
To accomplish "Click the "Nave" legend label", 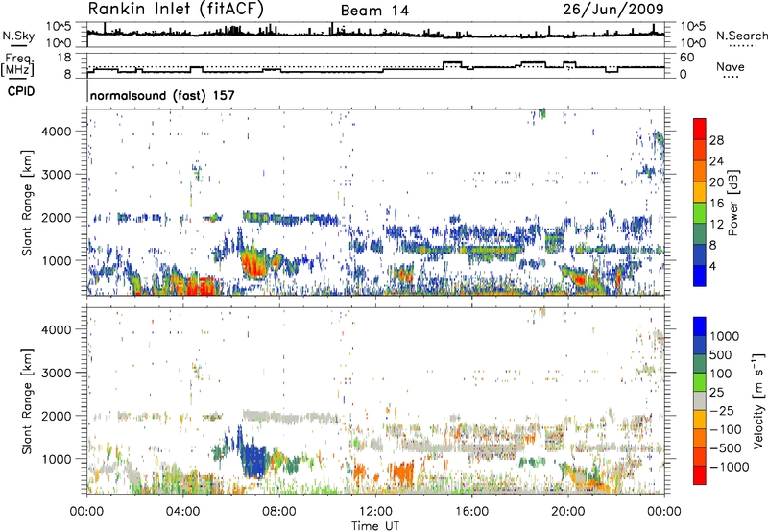I will click(731, 67).
